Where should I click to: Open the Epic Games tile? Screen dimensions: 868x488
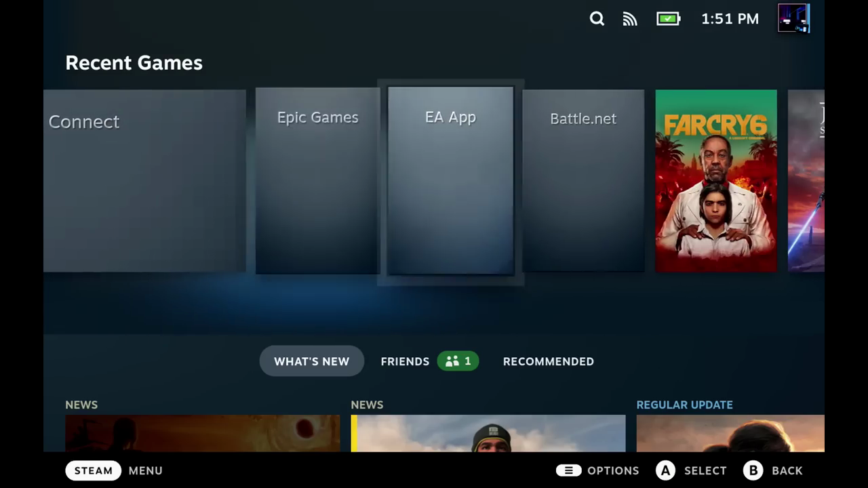click(x=317, y=181)
